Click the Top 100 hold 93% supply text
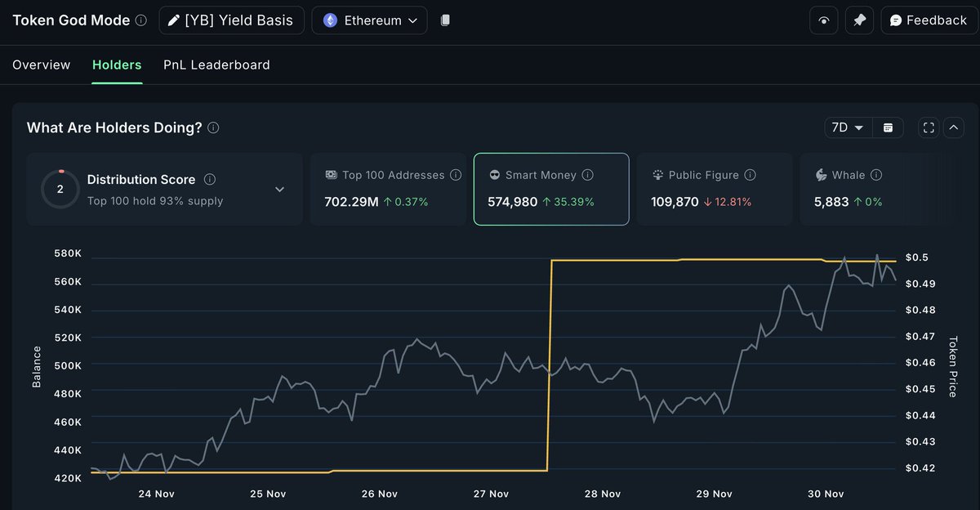The image size is (980, 510). pos(155,200)
